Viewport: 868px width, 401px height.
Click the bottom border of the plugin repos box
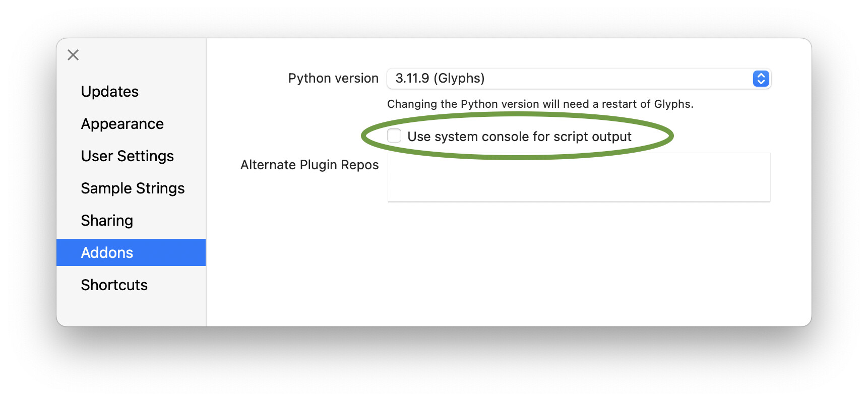click(579, 202)
